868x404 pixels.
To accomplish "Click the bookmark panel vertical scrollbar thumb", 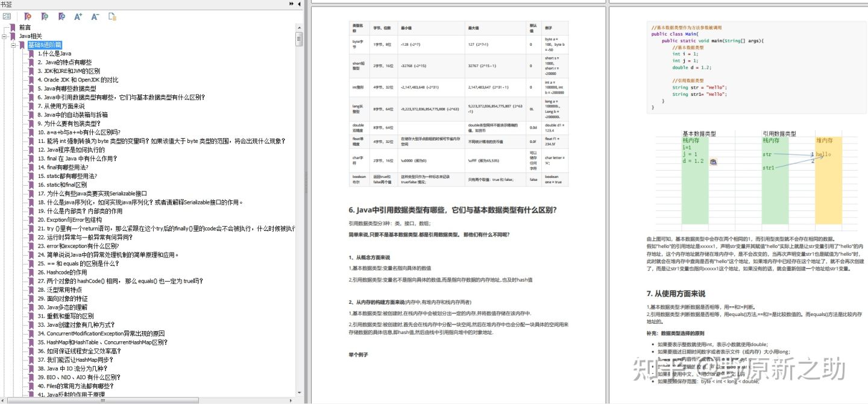I will pyautogui.click(x=298, y=38).
